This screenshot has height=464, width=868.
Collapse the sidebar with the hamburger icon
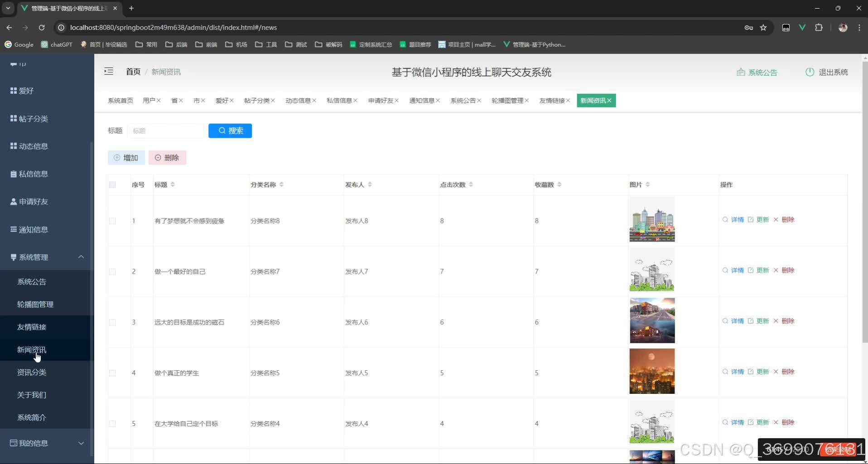109,71
